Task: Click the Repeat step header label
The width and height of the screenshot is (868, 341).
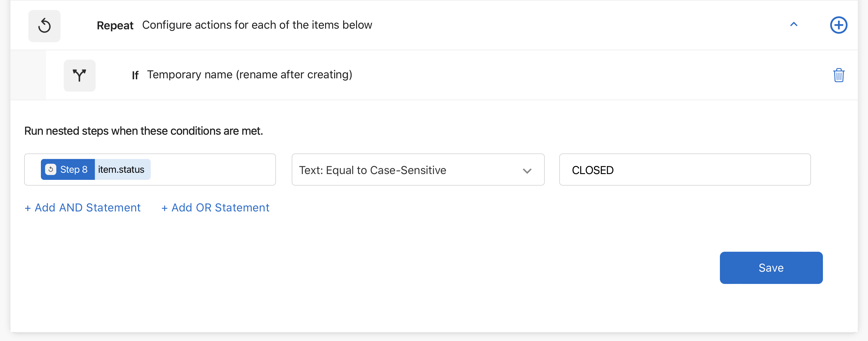Action: [115, 24]
